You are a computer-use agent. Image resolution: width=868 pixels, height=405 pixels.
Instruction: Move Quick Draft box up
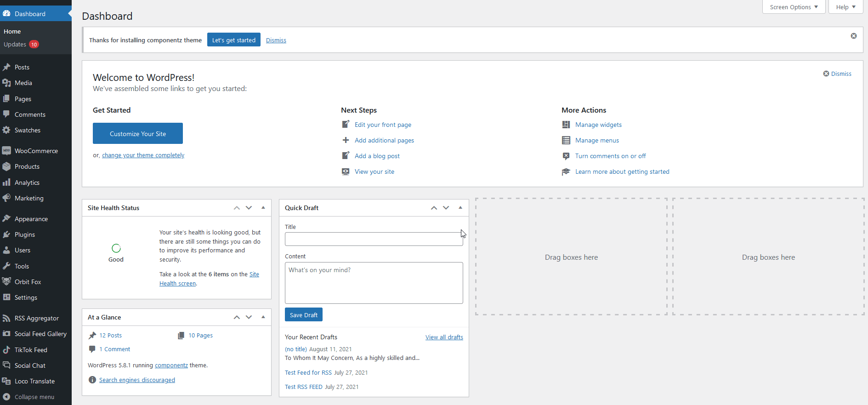coord(434,208)
